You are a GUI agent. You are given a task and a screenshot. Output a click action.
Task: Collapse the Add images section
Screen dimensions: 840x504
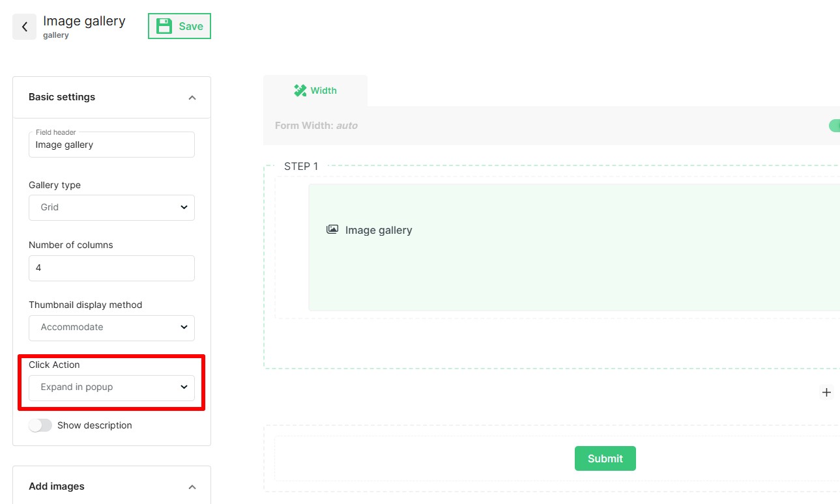[192, 486]
